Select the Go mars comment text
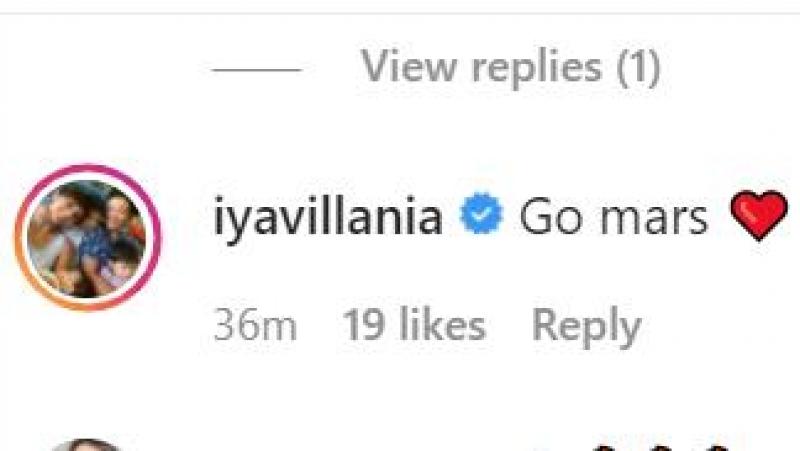 (x=614, y=216)
